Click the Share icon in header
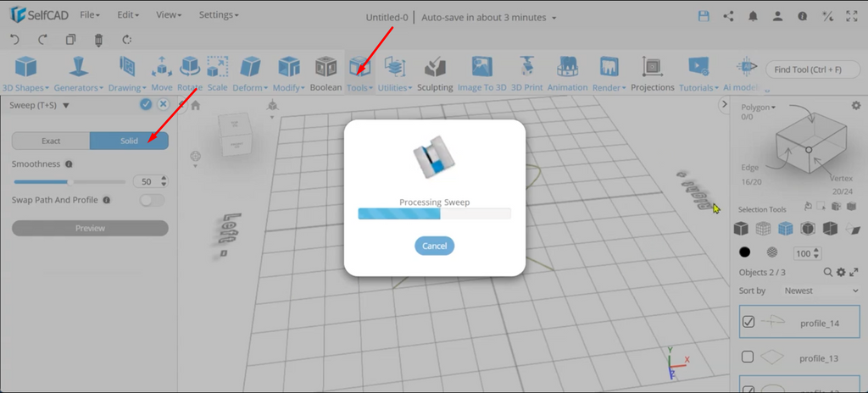Viewport: 868px width, 393px height. (728, 16)
